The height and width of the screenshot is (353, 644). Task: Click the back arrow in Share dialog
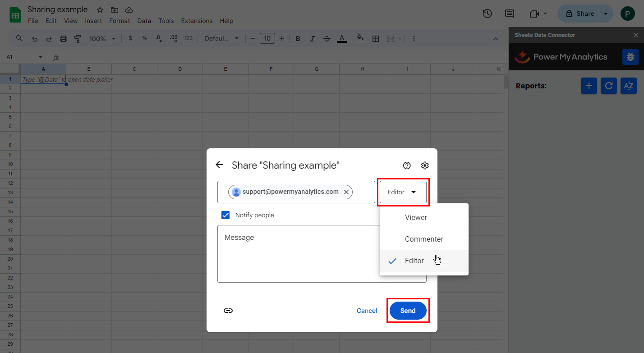(219, 165)
